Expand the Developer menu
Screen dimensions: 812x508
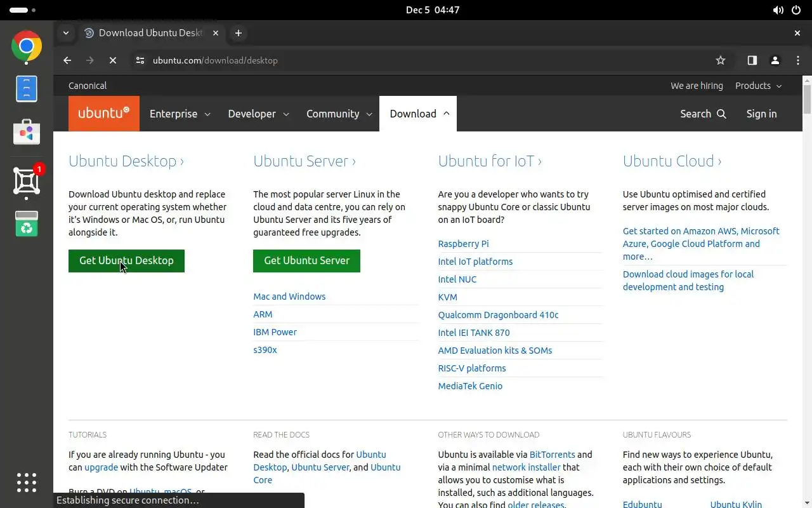[x=258, y=114]
